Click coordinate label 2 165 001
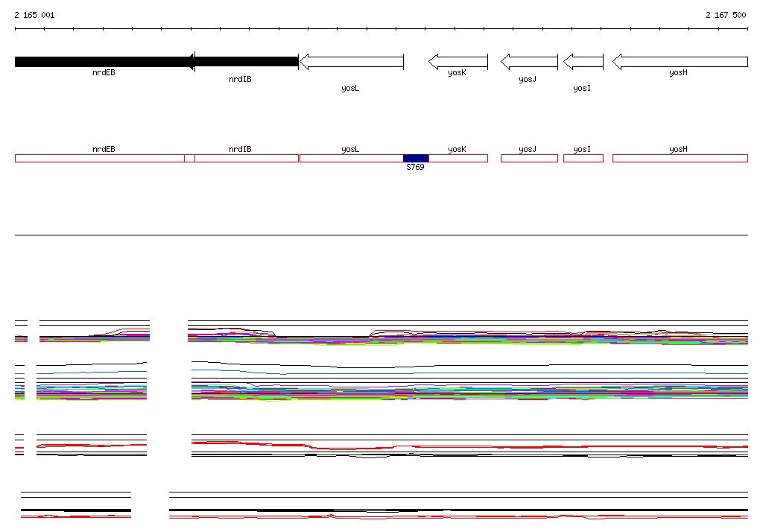763x532 pixels. click(34, 15)
